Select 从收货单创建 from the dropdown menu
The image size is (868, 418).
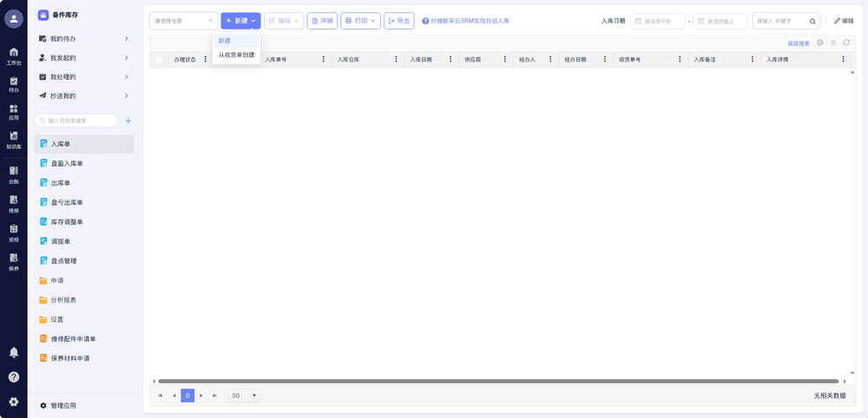[x=236, y=55]
